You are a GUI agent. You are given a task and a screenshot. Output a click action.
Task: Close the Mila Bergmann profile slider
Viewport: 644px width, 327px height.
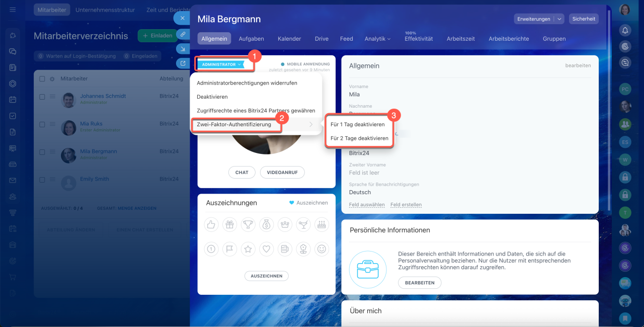(182, 18)
